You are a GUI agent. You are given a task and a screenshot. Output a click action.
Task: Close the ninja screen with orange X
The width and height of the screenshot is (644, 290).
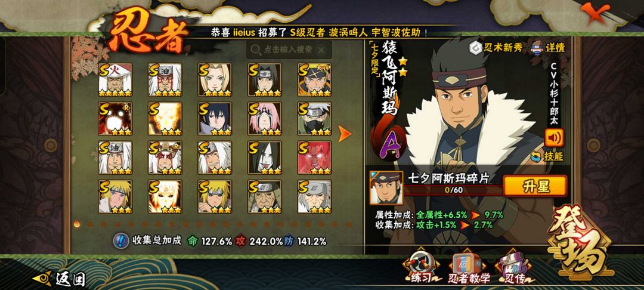coord(595,13)
